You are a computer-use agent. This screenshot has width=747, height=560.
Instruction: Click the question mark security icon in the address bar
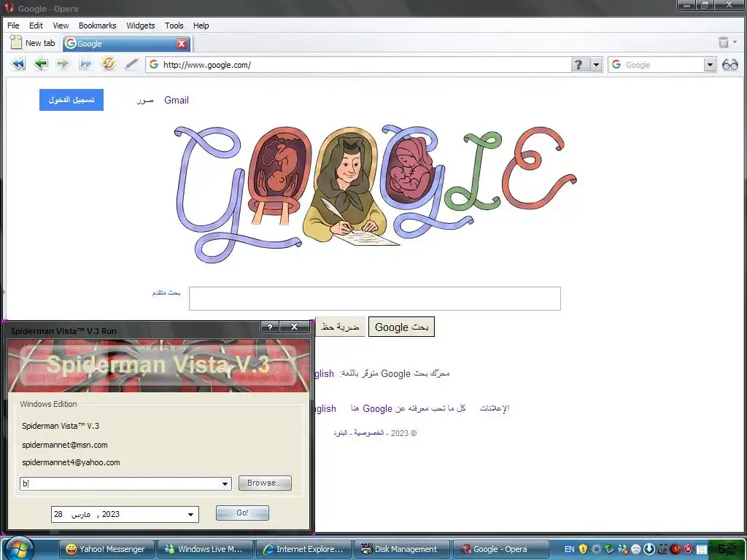click(x=578, y=64)
